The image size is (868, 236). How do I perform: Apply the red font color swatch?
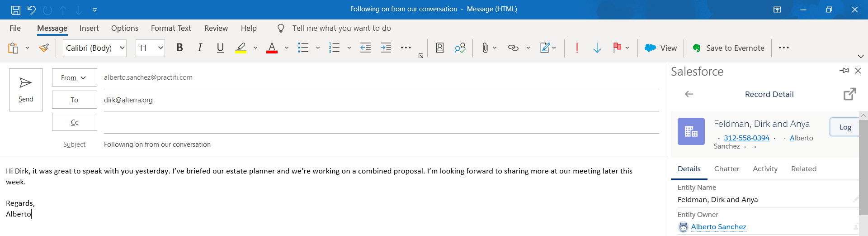pos(272,48)
